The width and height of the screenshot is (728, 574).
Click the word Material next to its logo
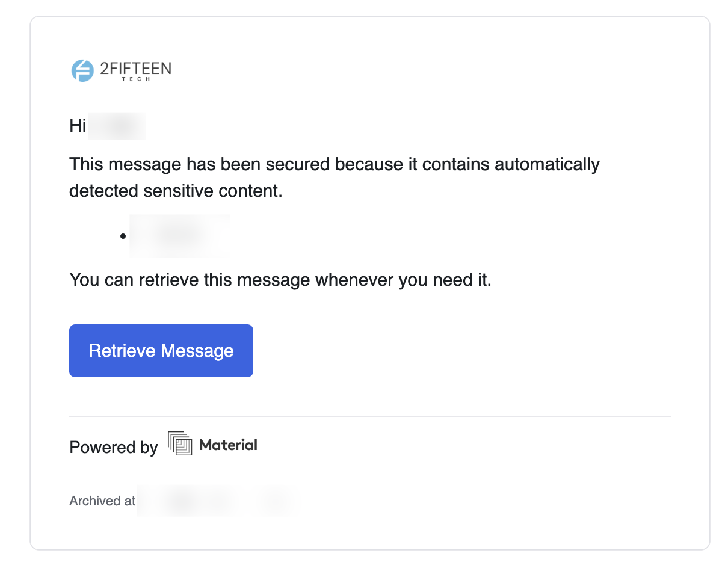point(227,445)
